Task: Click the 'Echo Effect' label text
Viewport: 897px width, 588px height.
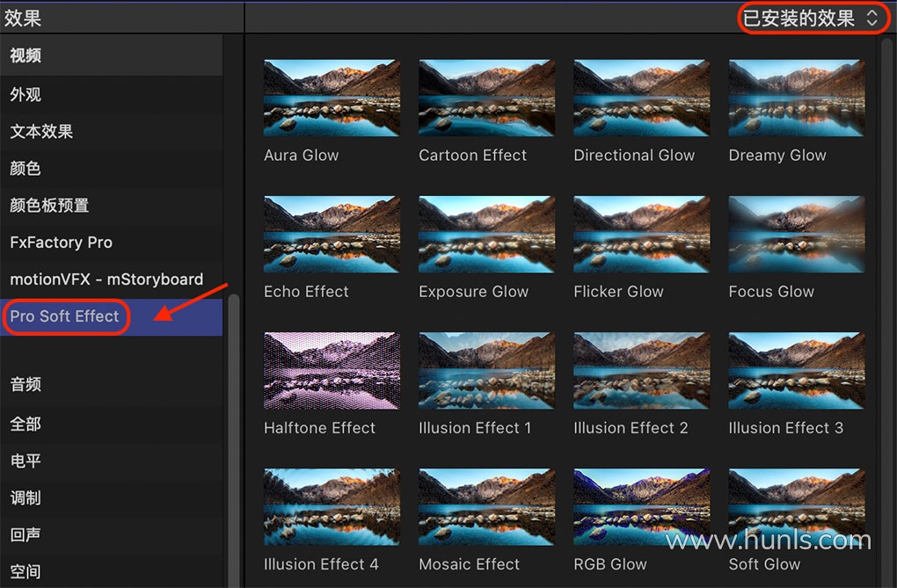Action: [306, 292]
